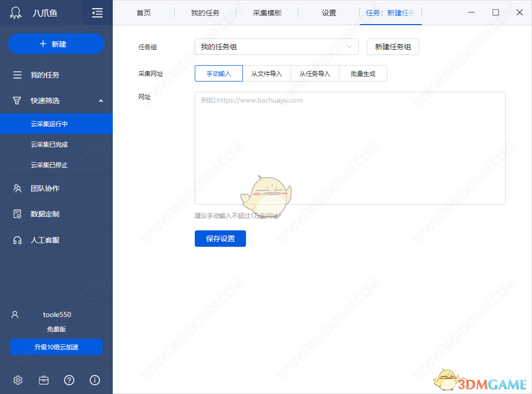Choose the 批量生成 option

pyautogui.click(x=363, y=73)
